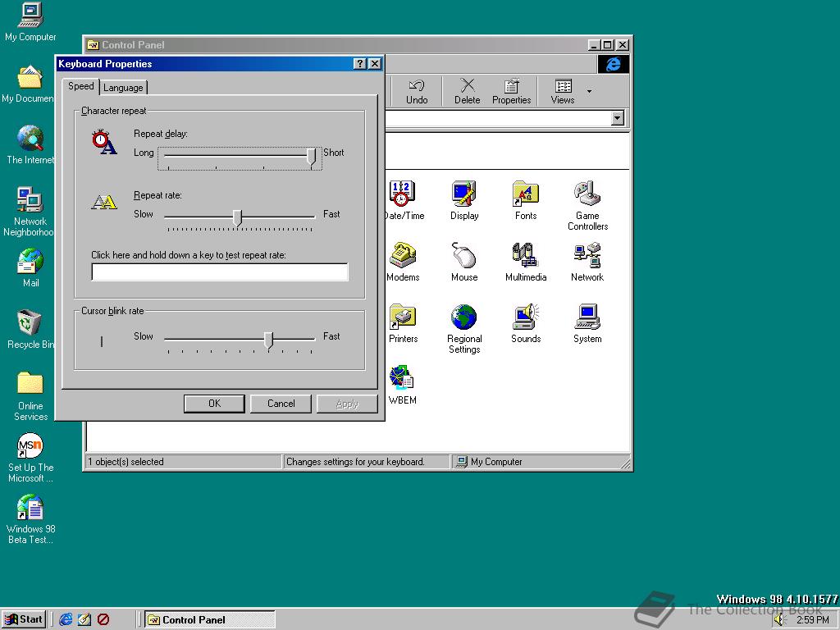This screenshot has height=630, width=840.
Task: Expand the Views dropdown arrow
Action: coord(589,91)
